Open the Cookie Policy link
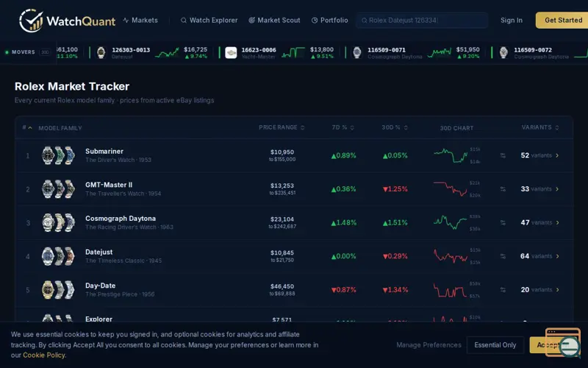 pos(44,355)
